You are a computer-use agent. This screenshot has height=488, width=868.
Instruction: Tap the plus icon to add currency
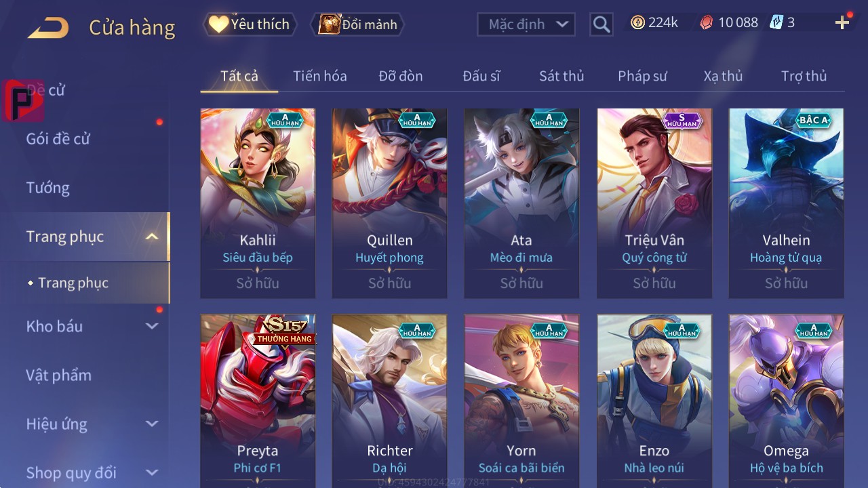(842, 22)
